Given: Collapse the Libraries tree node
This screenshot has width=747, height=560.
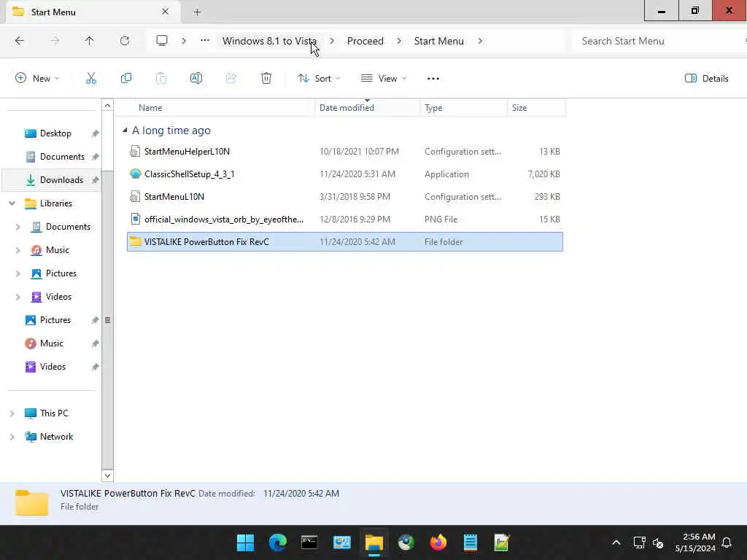Looking at the screenshot, I should 12,203.
